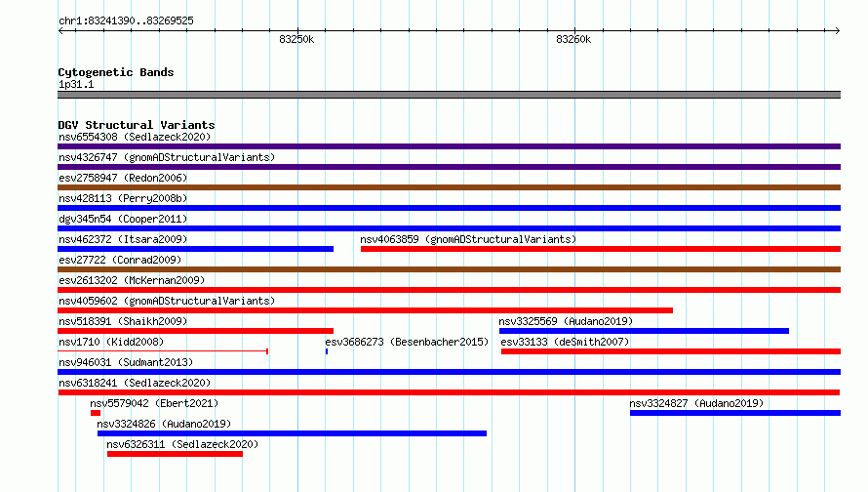Click the nsv428113 (Perry2008b) label
868x492 pixels.
click(123, 198)
